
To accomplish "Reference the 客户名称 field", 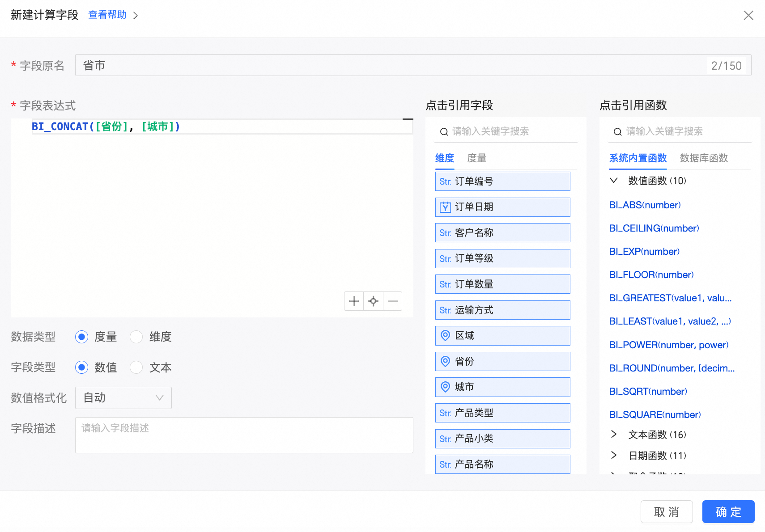I will tap(503, 233).
